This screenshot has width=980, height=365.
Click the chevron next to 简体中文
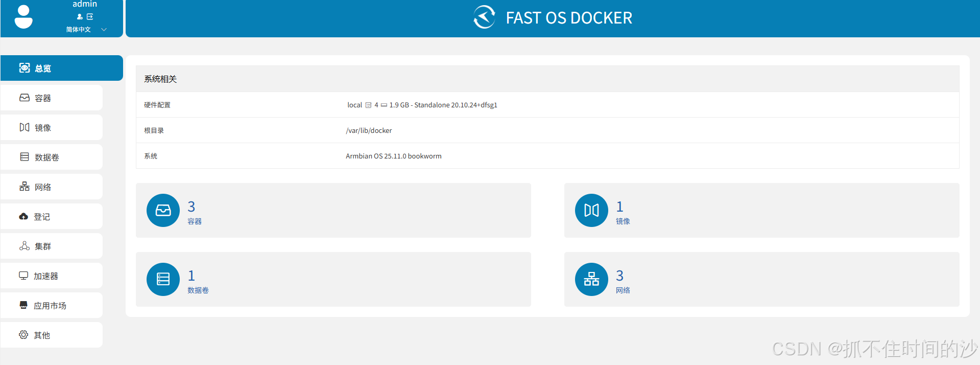[x=104, y=30]
